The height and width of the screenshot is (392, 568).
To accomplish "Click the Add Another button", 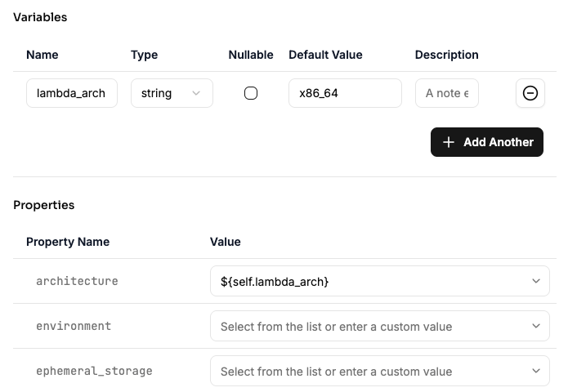I will 487,142.
